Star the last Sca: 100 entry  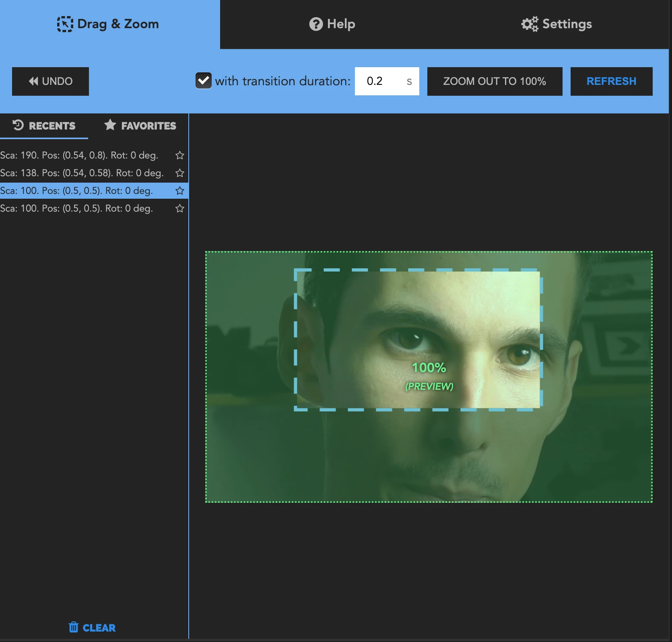tap(180, 208)
